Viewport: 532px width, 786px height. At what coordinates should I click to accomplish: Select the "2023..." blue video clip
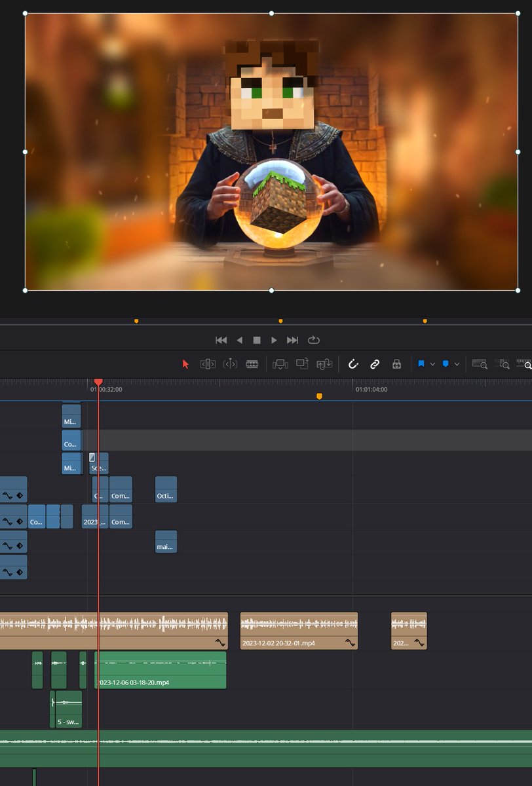(x=95, y=516)
